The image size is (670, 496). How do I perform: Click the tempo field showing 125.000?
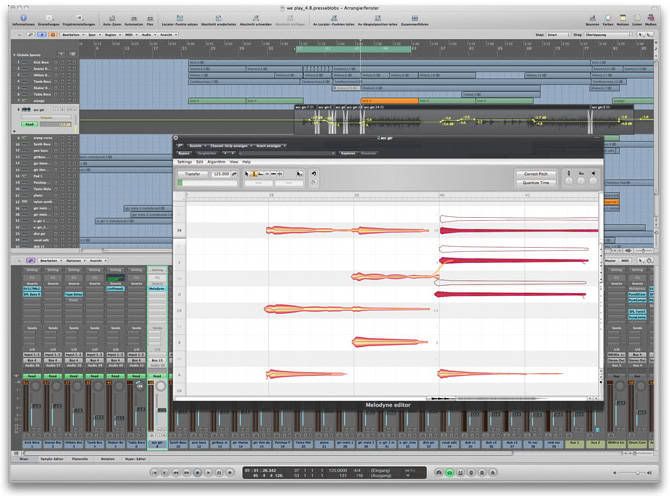coord(221,173)
